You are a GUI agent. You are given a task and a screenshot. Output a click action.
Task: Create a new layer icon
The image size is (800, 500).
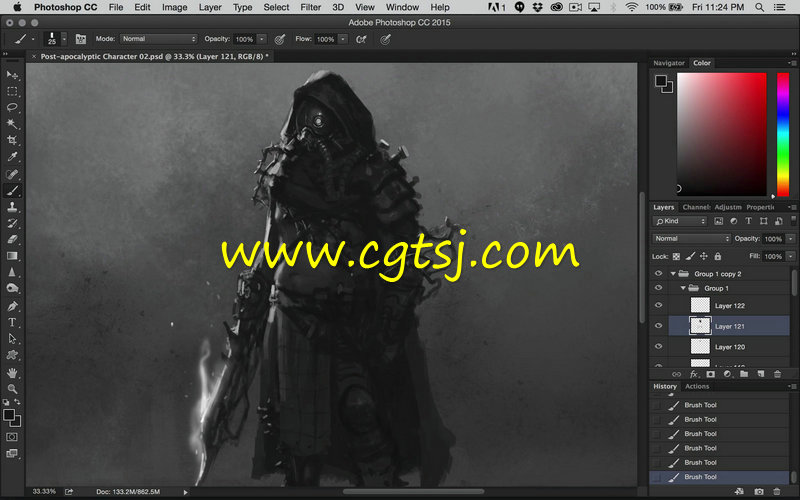(x=761, y=374)
